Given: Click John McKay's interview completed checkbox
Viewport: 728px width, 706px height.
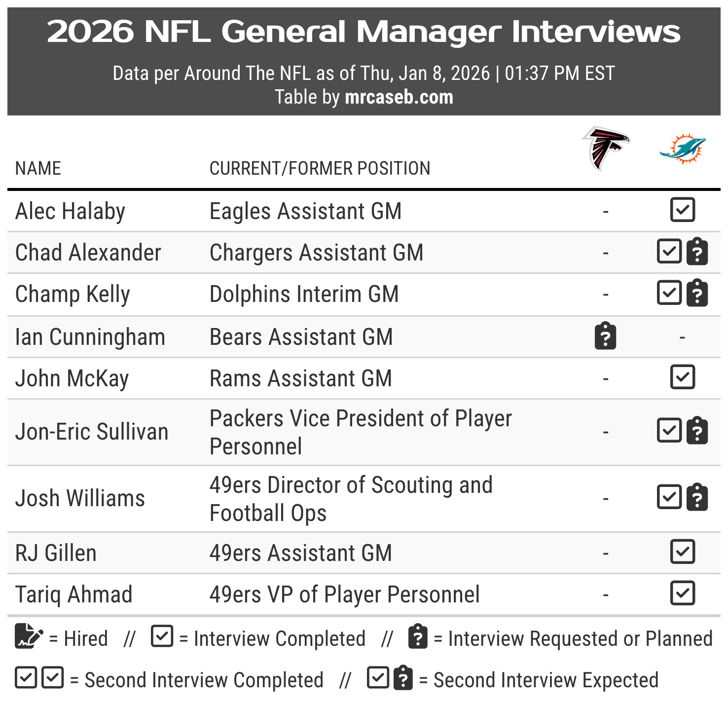Looking at the screenshot, I should [683, 377].
